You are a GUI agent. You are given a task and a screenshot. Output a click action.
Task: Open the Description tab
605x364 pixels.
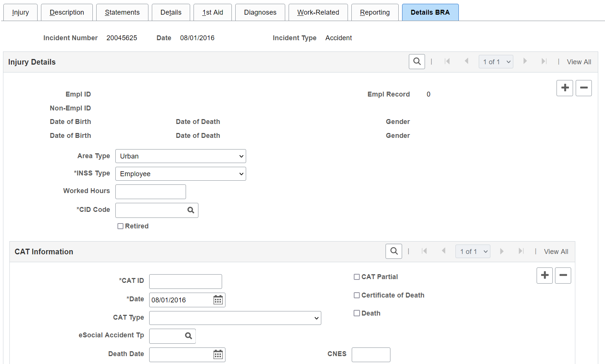[67, 12]
